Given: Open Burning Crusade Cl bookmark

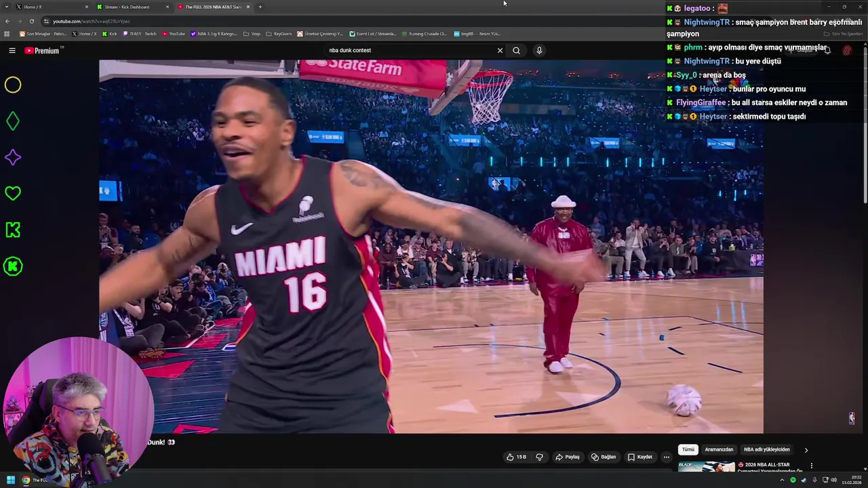Looking at the screenshot, I should click(x=424, y=33).
